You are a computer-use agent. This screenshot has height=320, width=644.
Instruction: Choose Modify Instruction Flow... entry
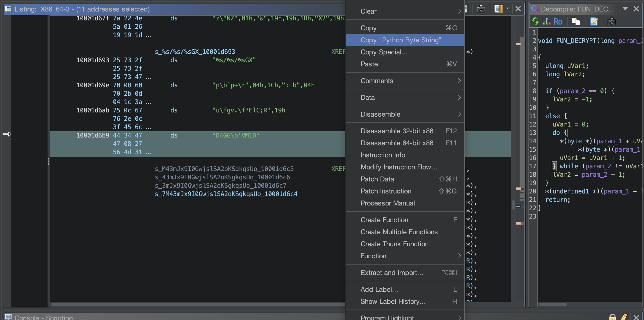405,167
